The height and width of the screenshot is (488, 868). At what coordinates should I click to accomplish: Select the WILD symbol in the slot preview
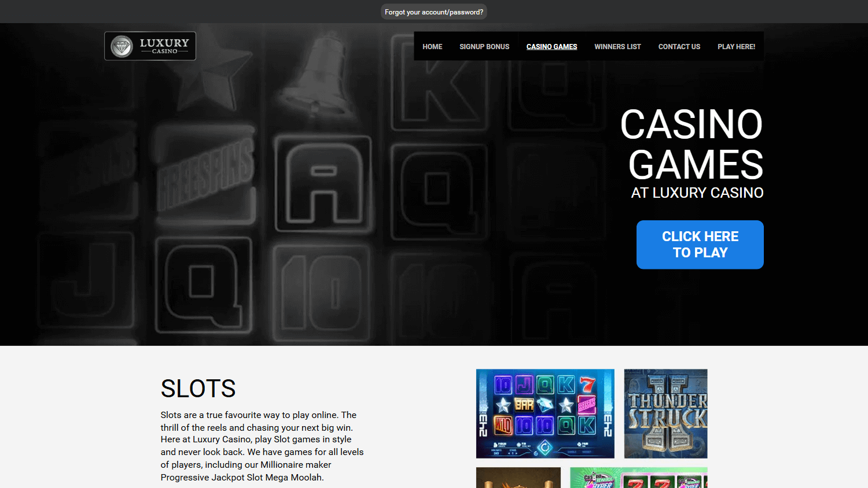(502, 426)
